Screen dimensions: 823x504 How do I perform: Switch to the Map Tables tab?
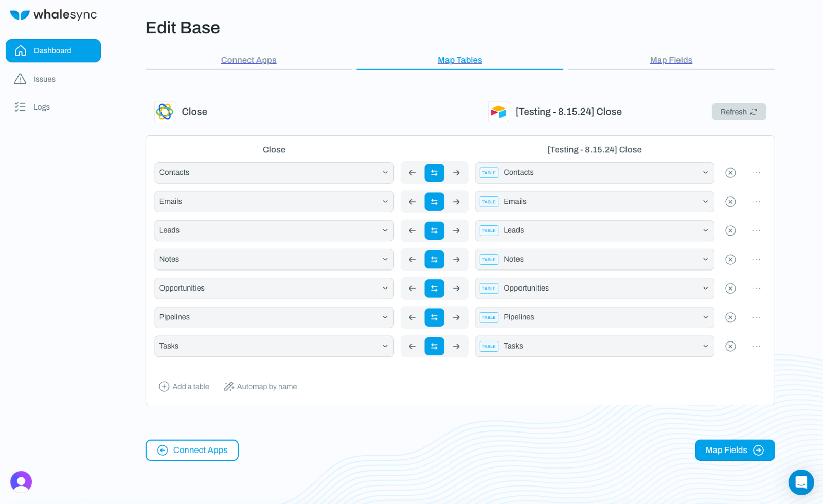460,60
